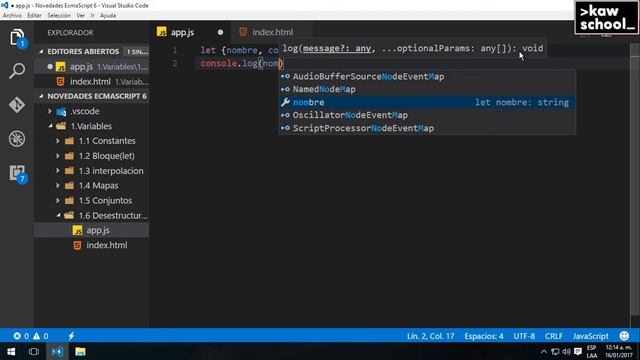This screenshot has width=640, height=360.
Task: Open the clock showing 12:14 a. m.
Action: click(x=619, y=351)
